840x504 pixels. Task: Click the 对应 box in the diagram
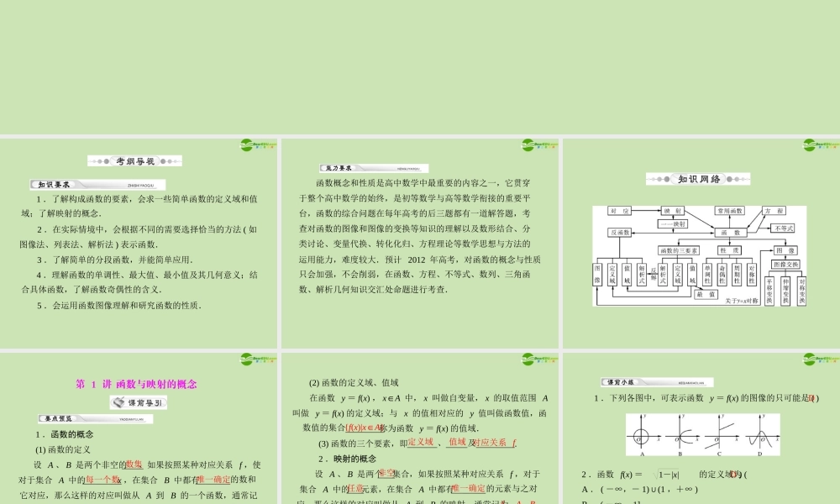[619, 211]
